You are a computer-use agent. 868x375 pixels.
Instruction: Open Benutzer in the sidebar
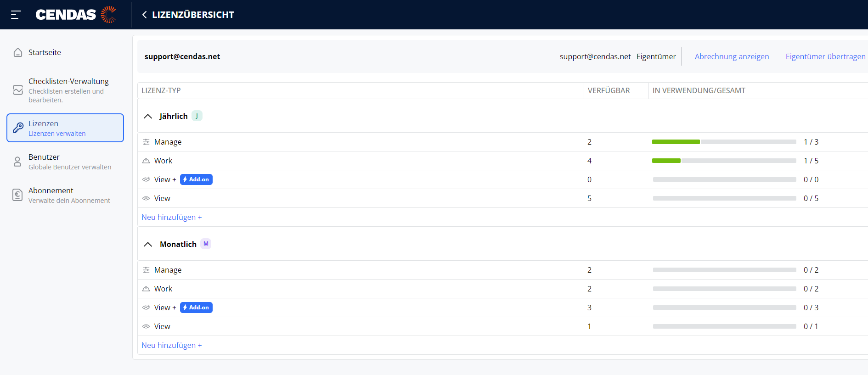tap(65, 162)
